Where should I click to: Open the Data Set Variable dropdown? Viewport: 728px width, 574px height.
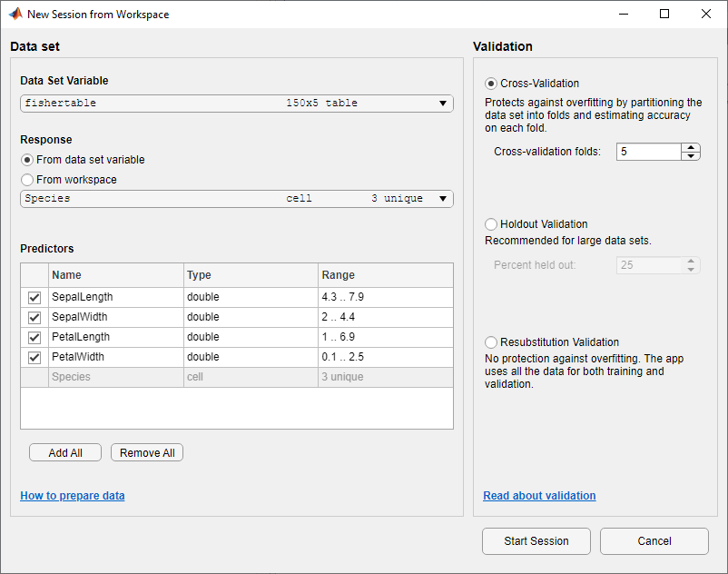coord(444,103)
